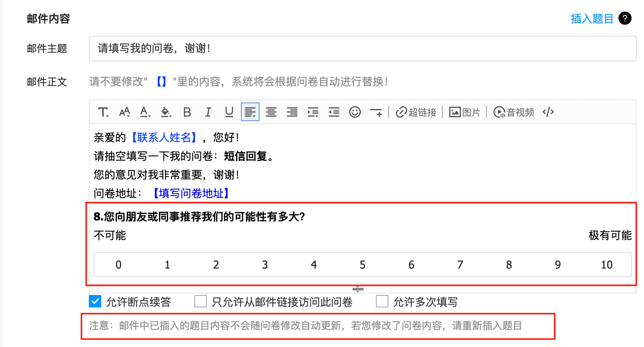Click the 注意 notice text below
Viewport: 644px width, 347px height.
click(x=306, y=326)
